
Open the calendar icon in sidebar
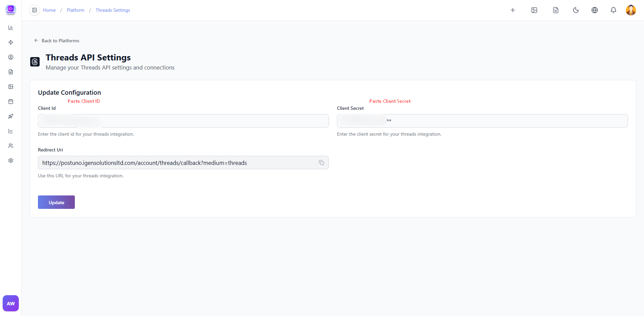[11, 101]
